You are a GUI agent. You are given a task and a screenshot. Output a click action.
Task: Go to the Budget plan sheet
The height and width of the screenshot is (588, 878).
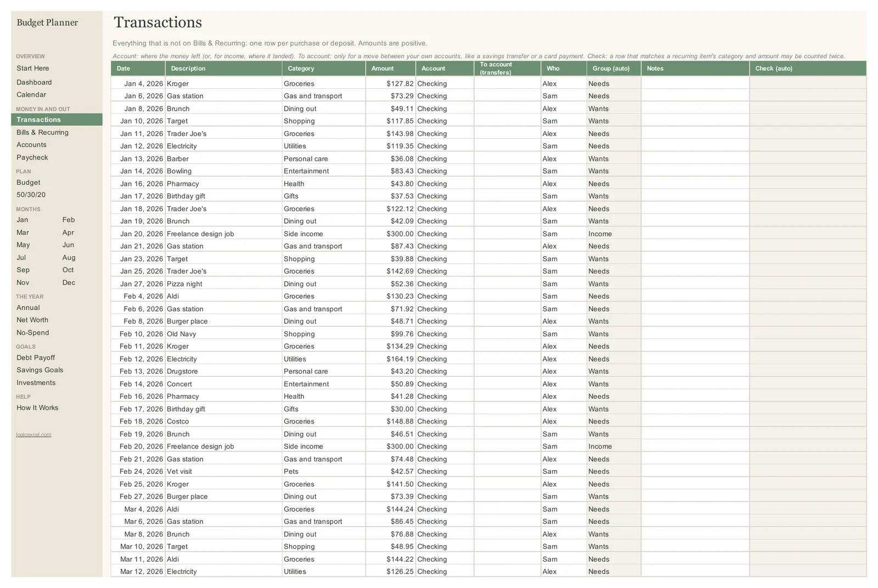click(28, 183)
